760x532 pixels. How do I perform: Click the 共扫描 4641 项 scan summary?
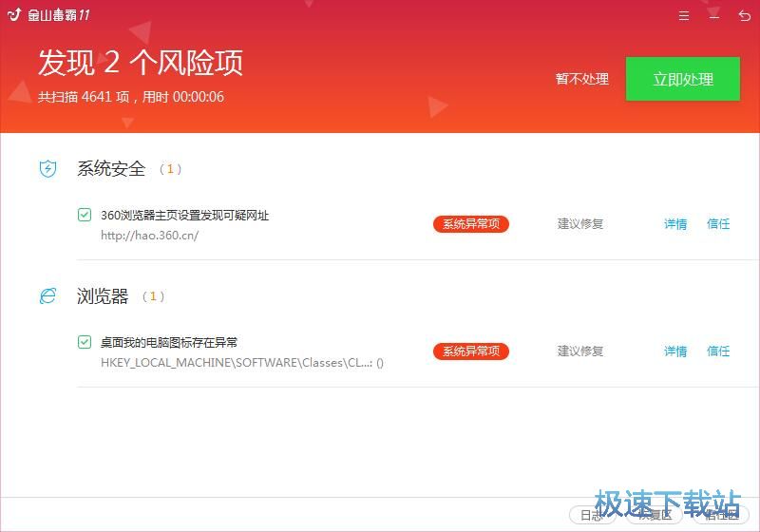[131, 97]
